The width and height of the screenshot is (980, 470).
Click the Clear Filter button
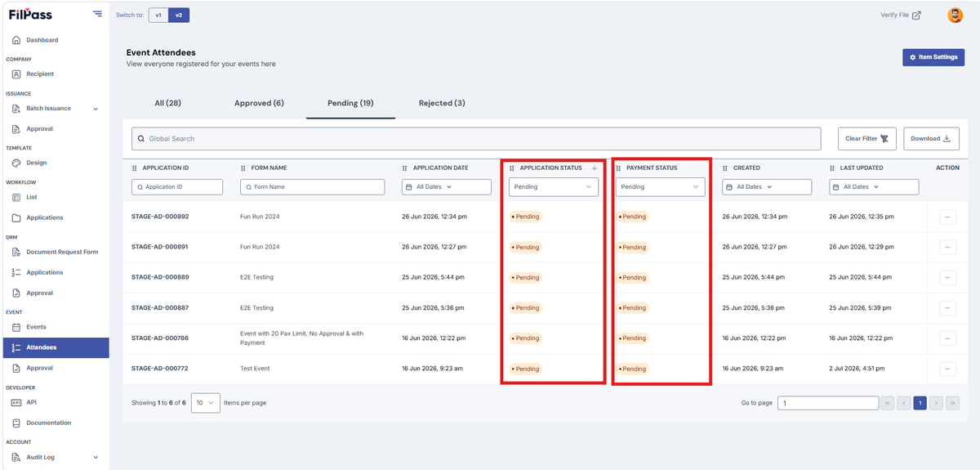point(867,139)
